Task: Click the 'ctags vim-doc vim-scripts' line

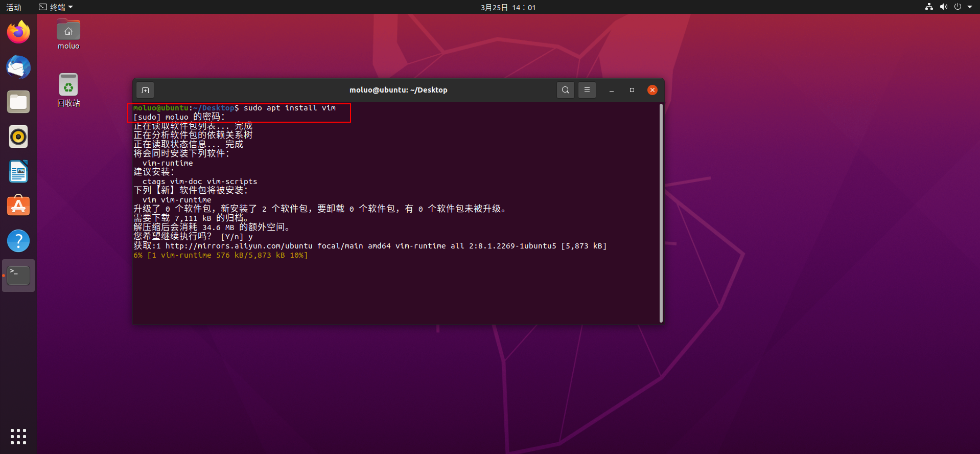Action: (200, 181)
